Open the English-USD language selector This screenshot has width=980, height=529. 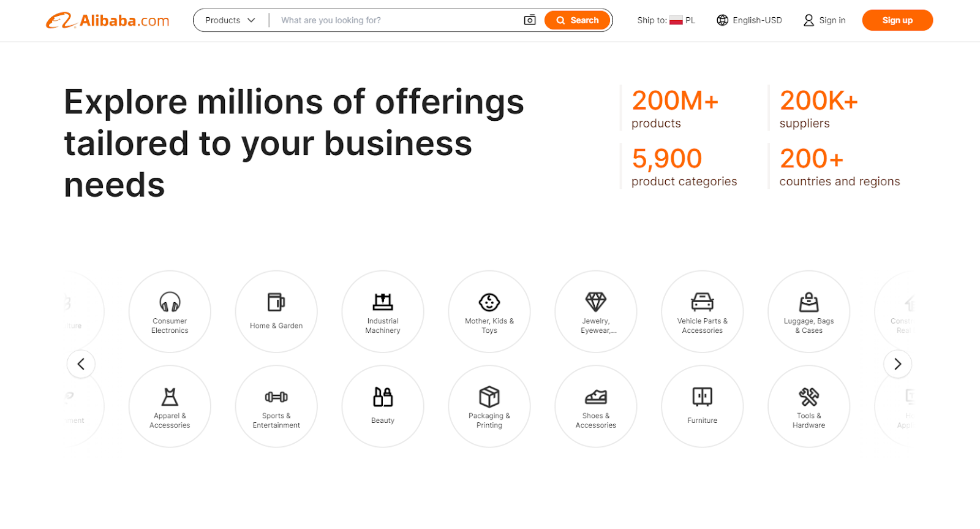(x=750, y=20)
